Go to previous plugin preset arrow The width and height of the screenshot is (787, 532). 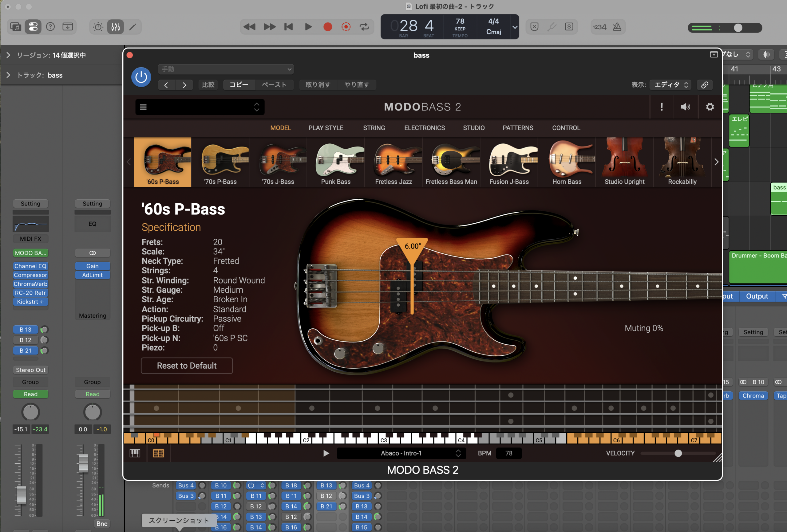point(166,85)
